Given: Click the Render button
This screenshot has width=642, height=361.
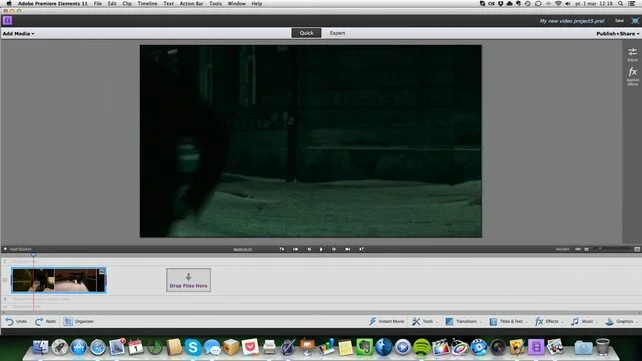Looking at the screenshot, I should click(x=562, y=249).
